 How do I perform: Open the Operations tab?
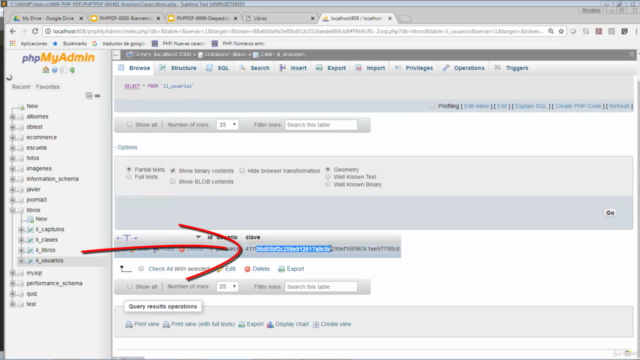click(x=464, y=68)
